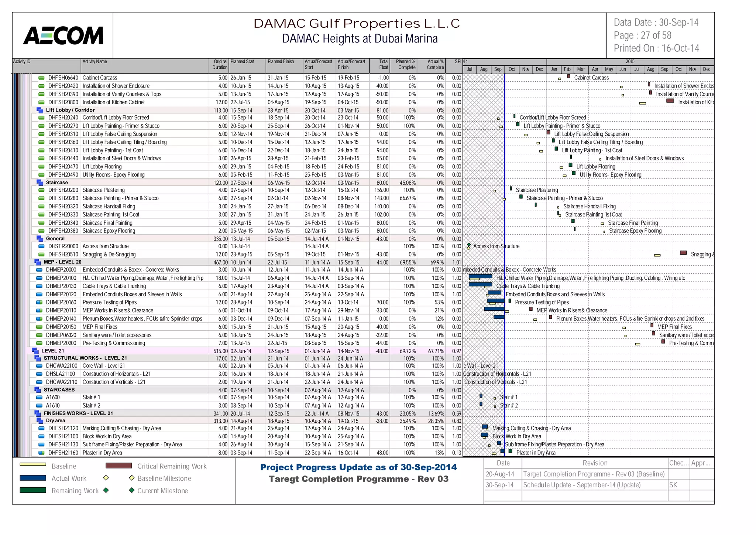Image resolution: width=756 pixels, height=535 pixels.
Task: Click revision row dated 20-Aug-14
Action: 599,474
